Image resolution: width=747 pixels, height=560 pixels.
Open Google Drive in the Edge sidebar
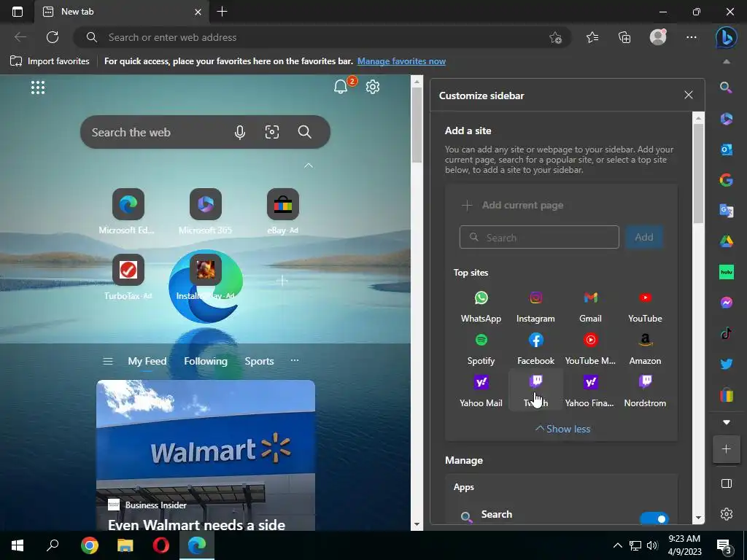point(726,241)
